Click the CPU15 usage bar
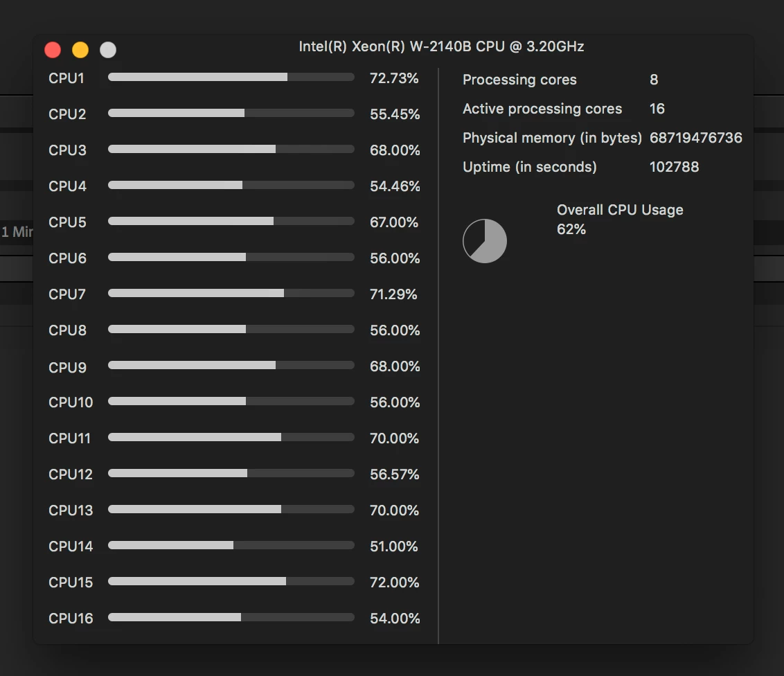 pos(231,581)
